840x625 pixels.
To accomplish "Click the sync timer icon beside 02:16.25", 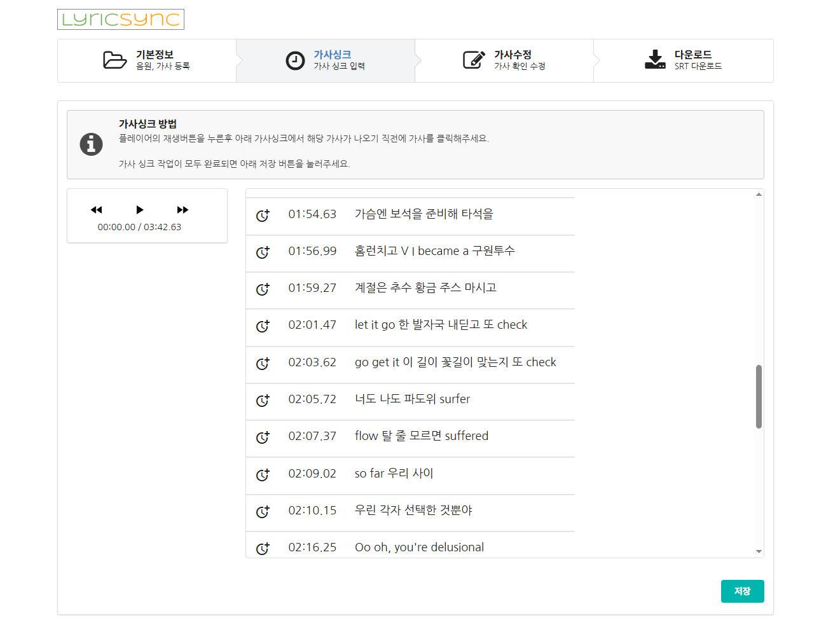I will click(x=263, y=548).
